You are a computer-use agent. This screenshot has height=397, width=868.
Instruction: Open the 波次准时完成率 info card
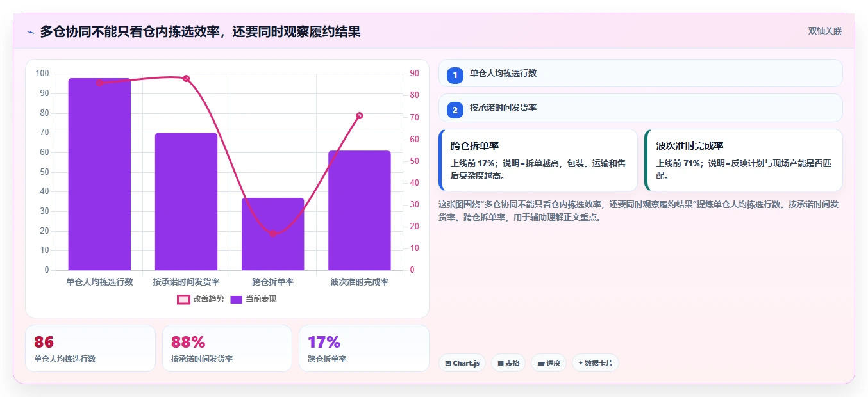(x=744, y=160)
